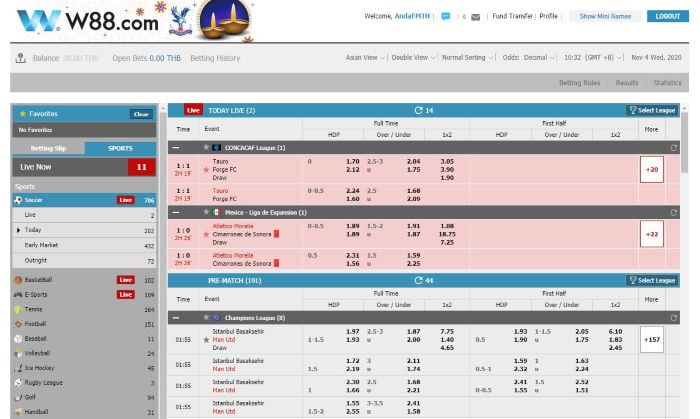700x419 pixels.
Task: Open the chat message icon
Action: coord(446,17)
